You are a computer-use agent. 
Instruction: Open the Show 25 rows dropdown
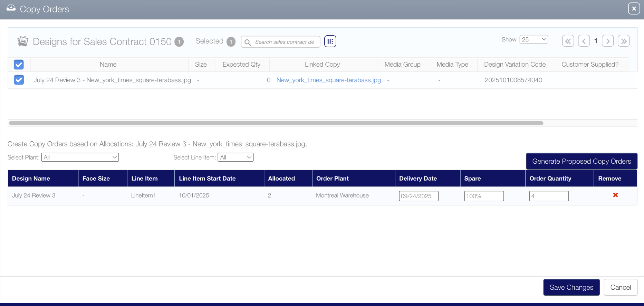534,39
